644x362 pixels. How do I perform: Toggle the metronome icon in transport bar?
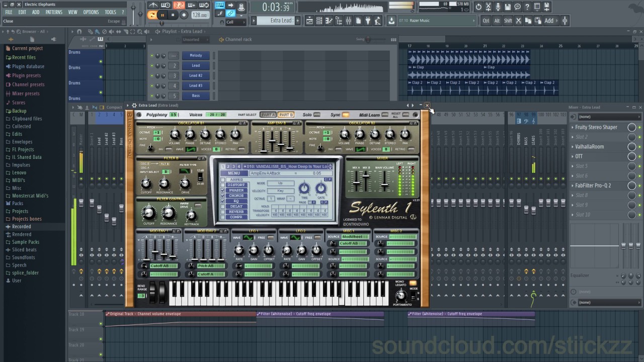pos(153,5)
